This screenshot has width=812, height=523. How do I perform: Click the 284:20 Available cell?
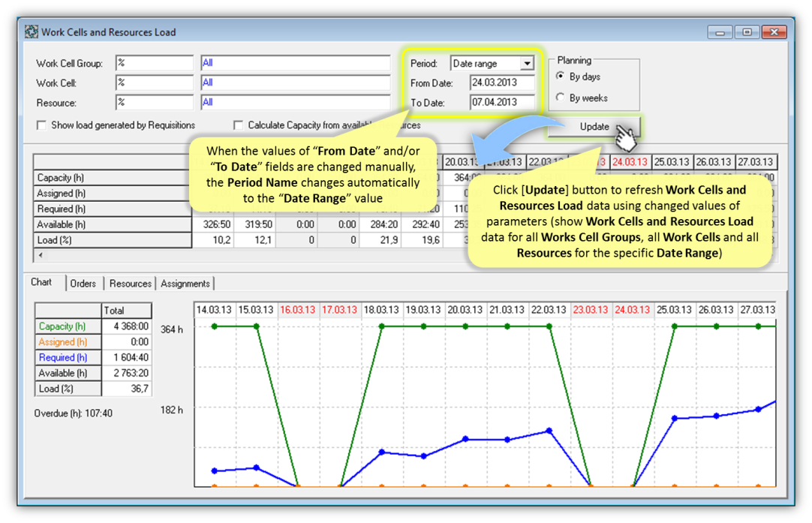pos(380,224)
